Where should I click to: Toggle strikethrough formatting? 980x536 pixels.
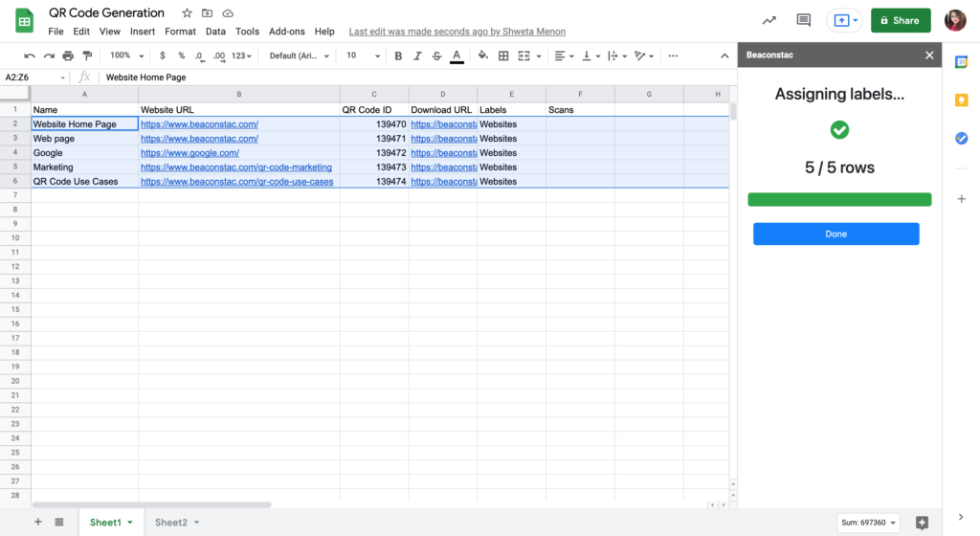tap(436, 56)
